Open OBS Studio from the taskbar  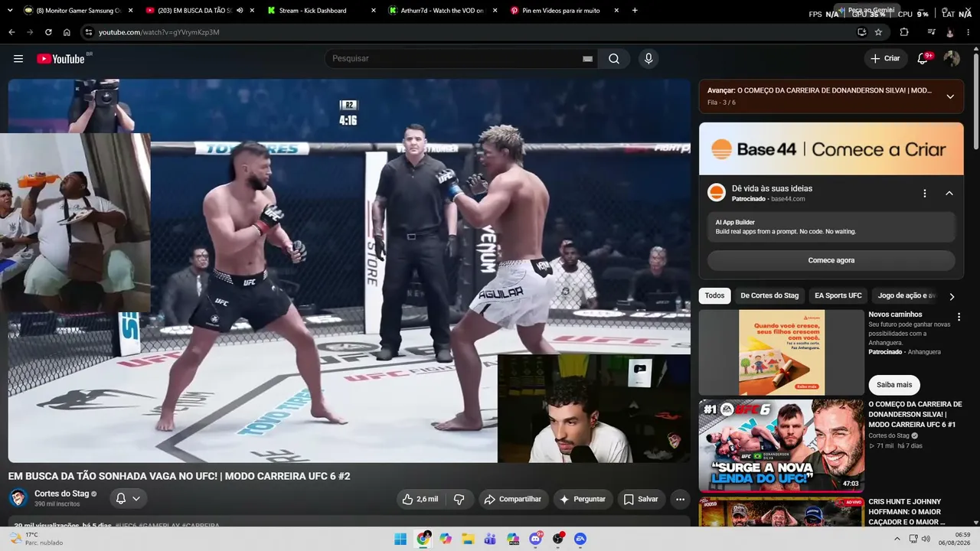point(558,539)
